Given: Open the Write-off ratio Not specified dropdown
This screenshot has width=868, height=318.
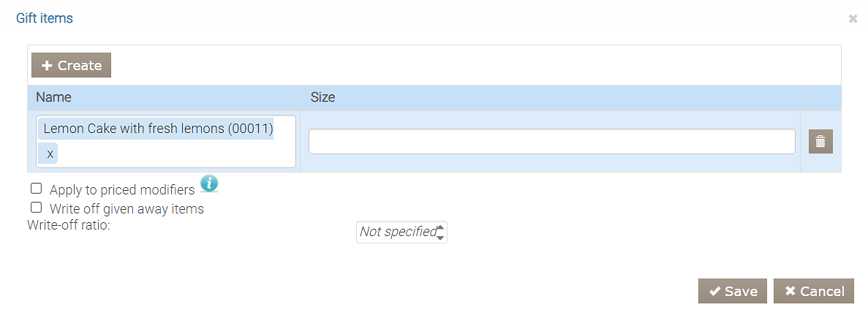Looking at the screenshot, I should coord(401,232).
